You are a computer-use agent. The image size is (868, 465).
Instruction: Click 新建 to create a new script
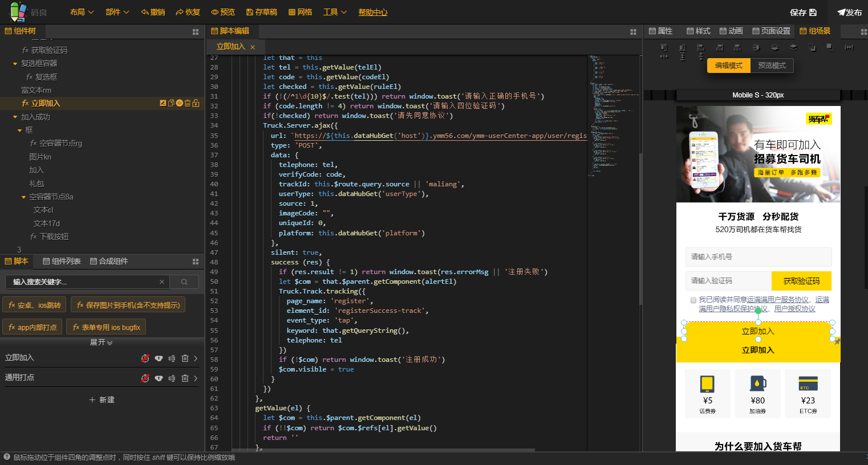pos(102,400)
